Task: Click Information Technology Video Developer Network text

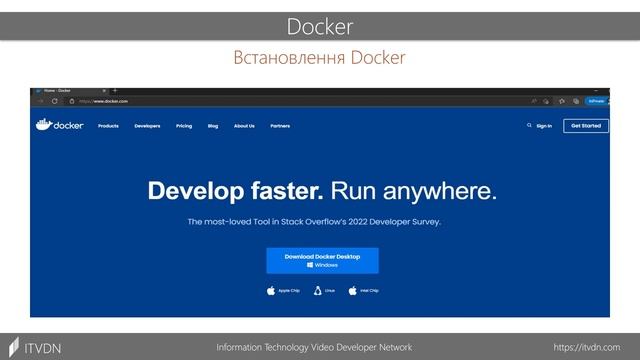Action: point(314,347)
